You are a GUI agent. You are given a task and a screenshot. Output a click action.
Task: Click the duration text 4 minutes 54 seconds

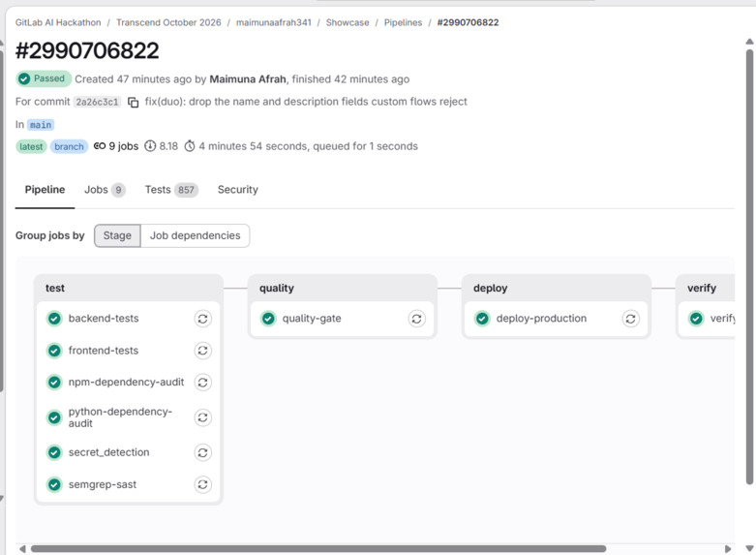click(x=254, y=146)
